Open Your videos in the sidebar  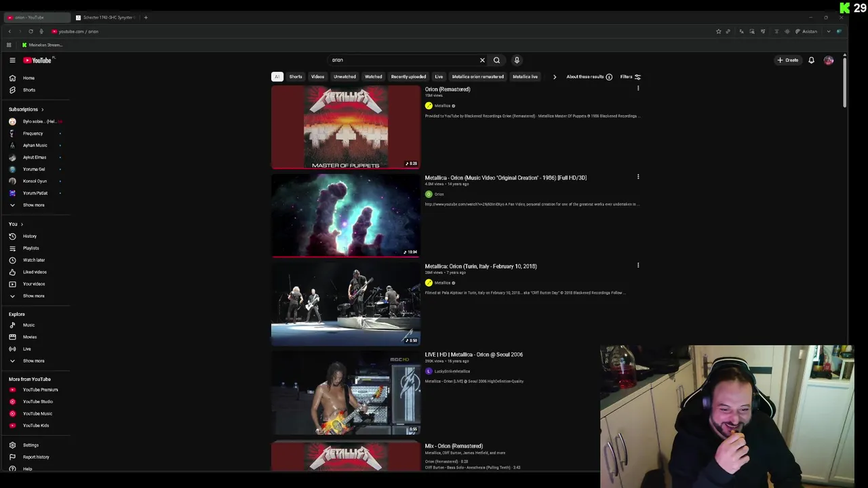click(x=35, y=284)
